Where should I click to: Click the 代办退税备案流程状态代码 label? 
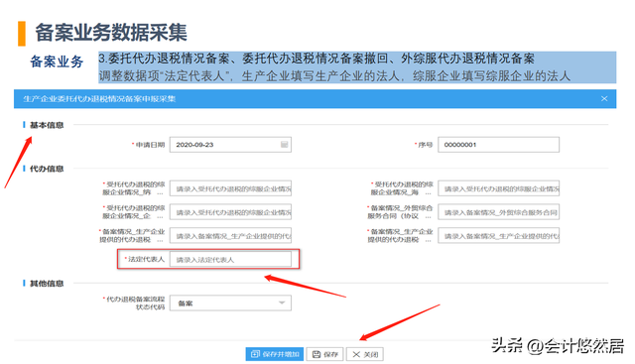(135, 303)
